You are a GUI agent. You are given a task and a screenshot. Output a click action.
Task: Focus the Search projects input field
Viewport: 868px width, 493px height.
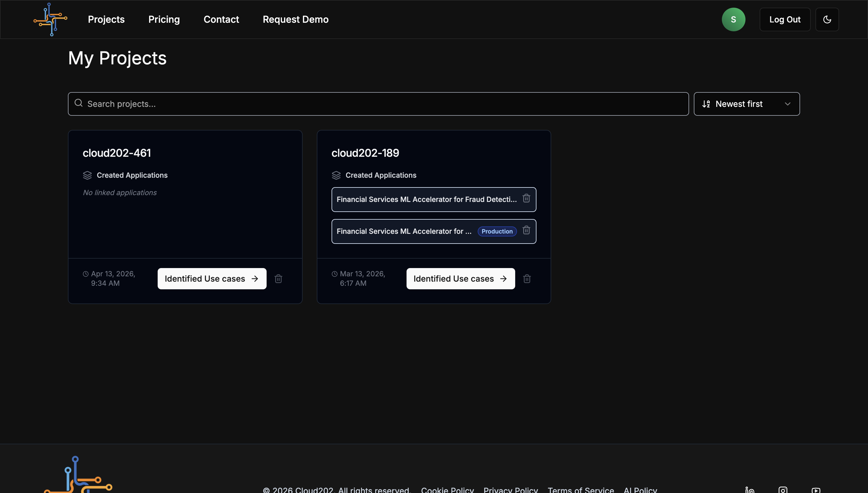click(x=378, y=104)
